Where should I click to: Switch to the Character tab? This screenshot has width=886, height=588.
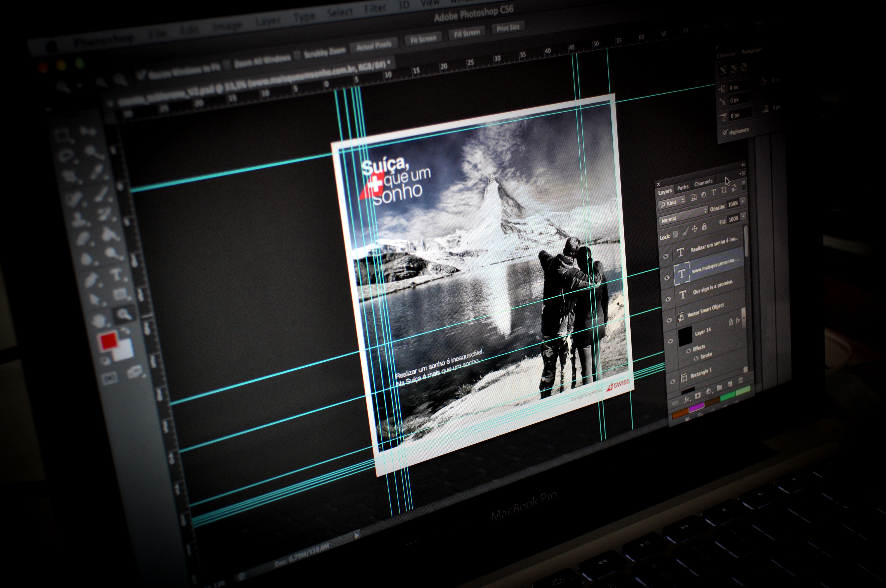coord(726,55)
